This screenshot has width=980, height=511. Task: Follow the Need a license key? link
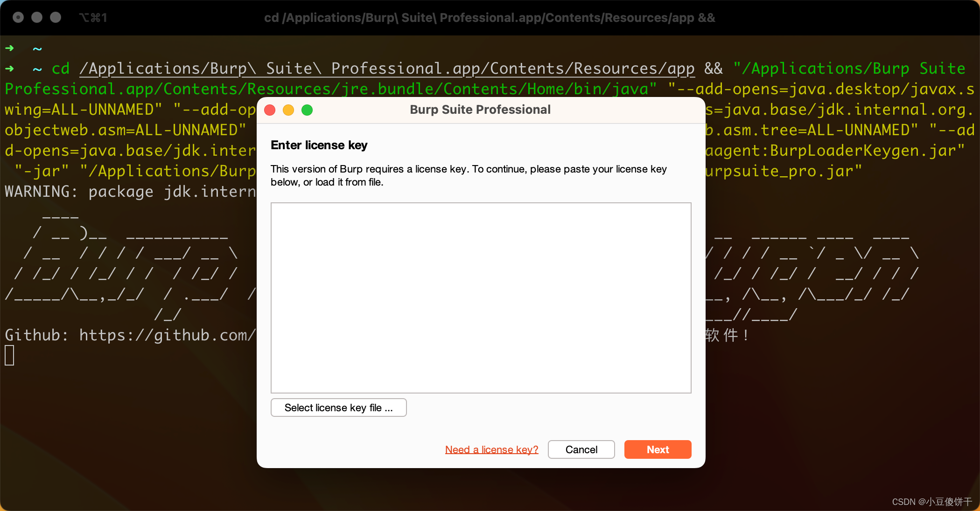click(x=491, y=449)
